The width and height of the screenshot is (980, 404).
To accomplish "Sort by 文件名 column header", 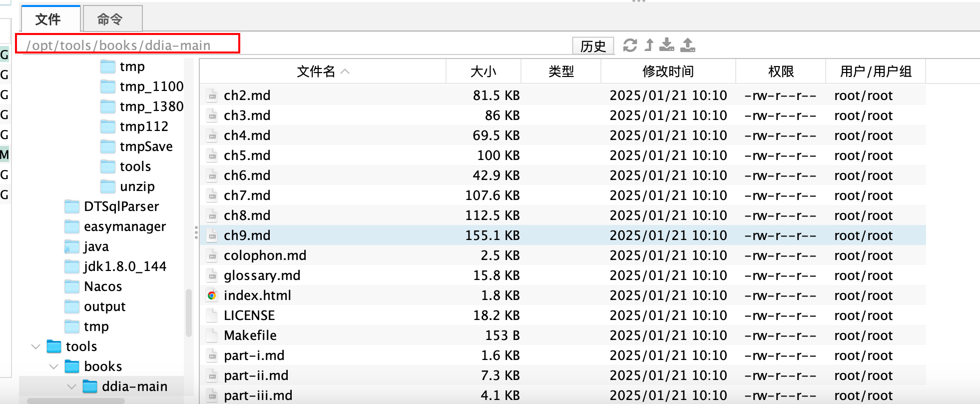I will click(323, 71).
